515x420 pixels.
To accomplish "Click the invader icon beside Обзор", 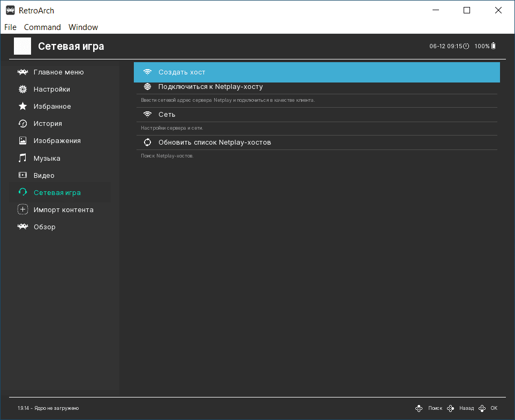I will (x=22, y=227).
